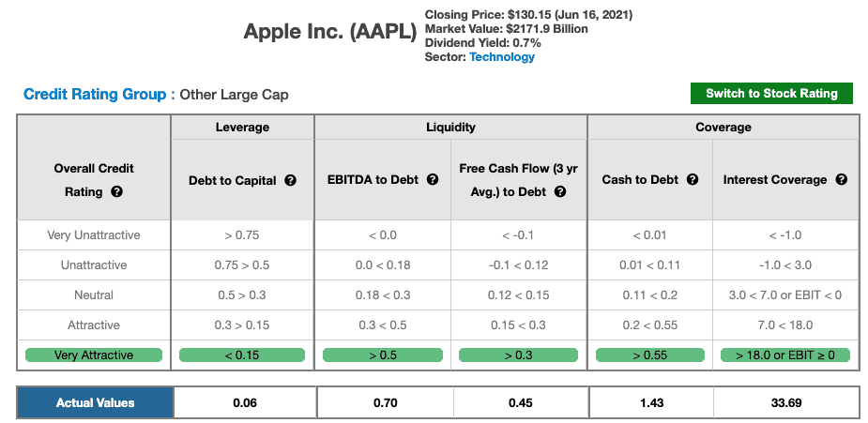This screenshot has width=868, height=423.
Task: Click actual value 0.45
Action: [x=521, y=402]
